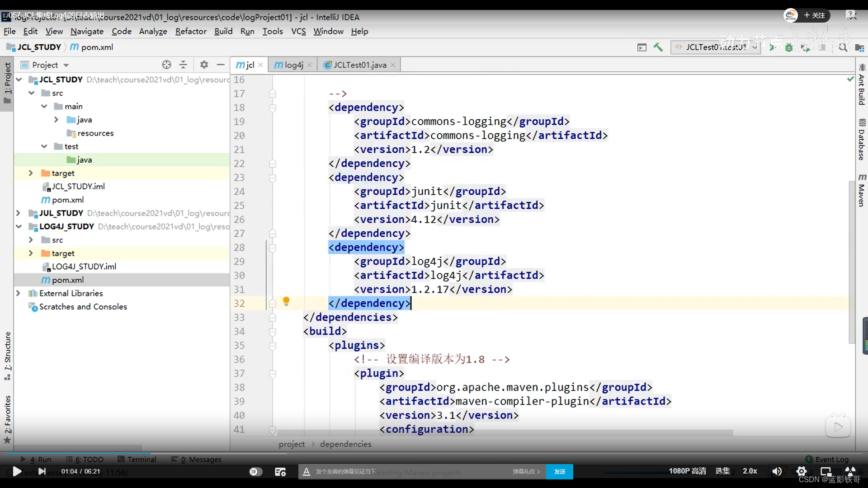Mute the video with the volume icon

pyautogui.click(x=777, y=471)
